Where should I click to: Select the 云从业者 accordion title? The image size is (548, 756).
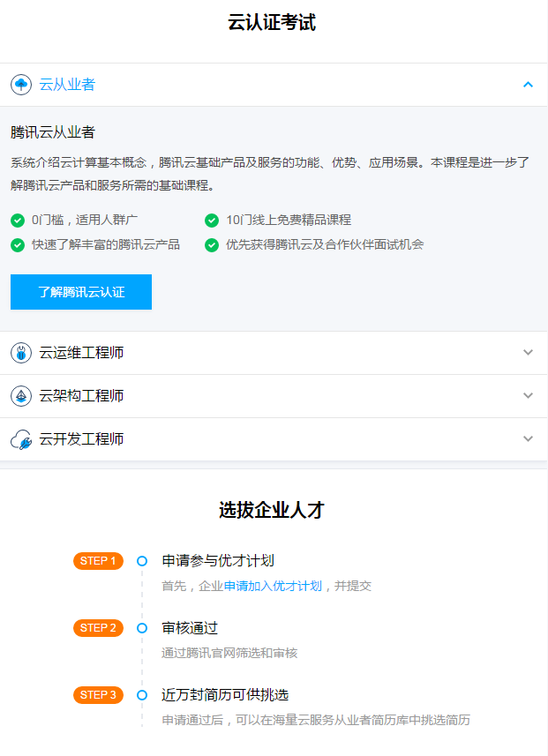click(67, 85)
